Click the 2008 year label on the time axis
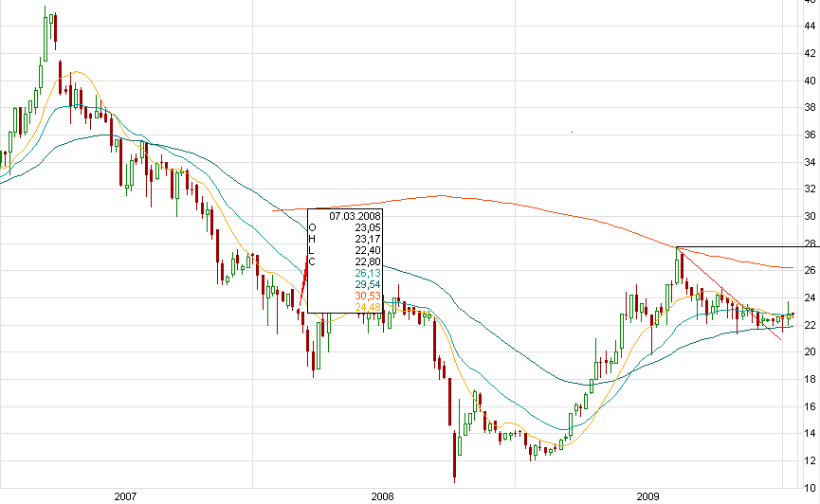 coord(382,496)
